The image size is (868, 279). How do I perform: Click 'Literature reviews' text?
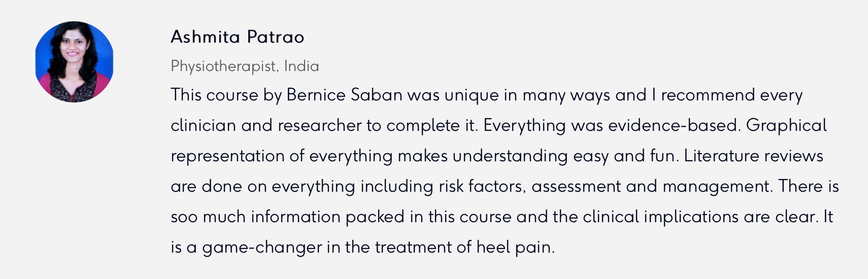753,156
